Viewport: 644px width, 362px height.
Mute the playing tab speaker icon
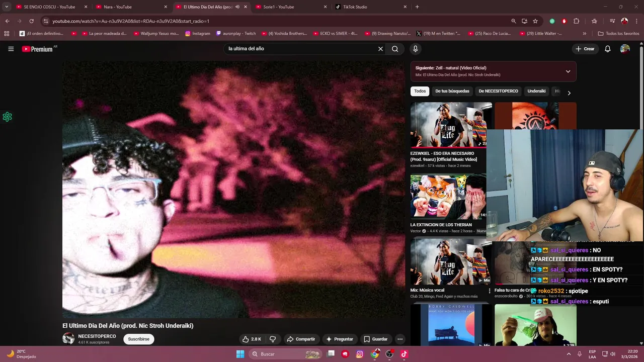[x=237, y=7]
